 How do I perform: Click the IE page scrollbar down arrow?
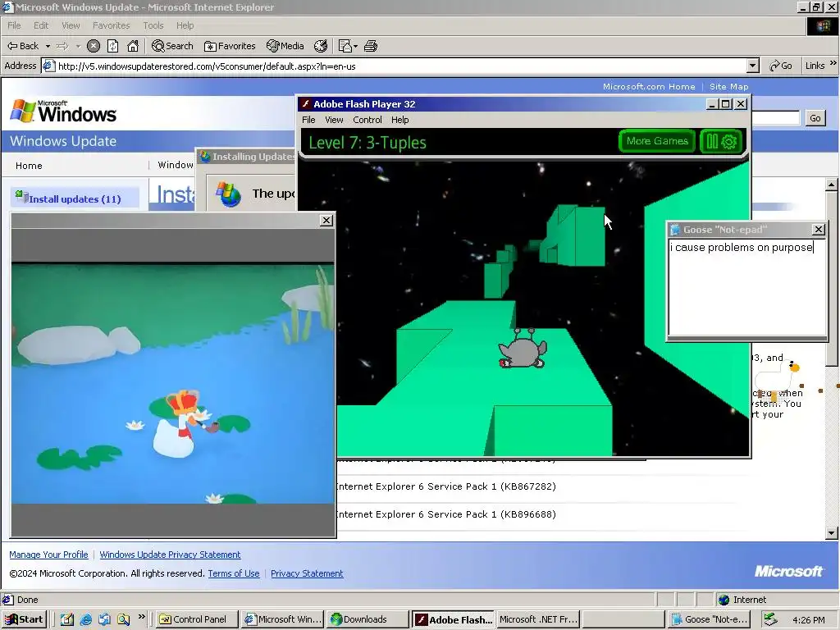(832, 532)
